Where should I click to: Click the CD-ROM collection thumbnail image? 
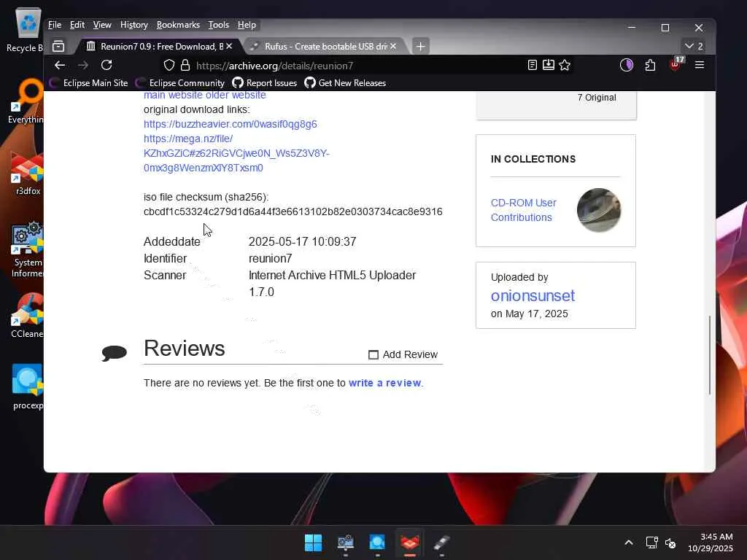click(598, 210)
